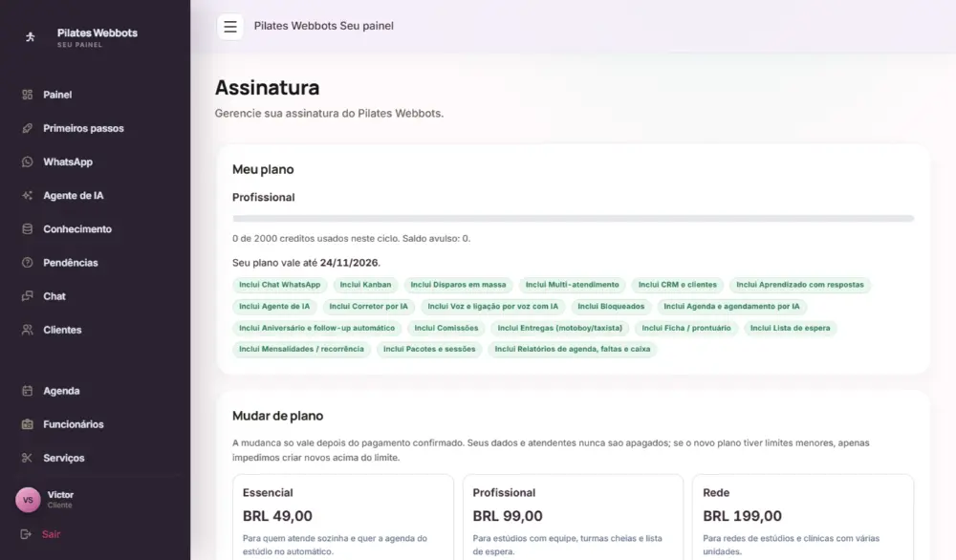Click the Inclui Multi-atendimento badge
The height and width of the screenshot is (560, 956).
[x=572, y=285]
